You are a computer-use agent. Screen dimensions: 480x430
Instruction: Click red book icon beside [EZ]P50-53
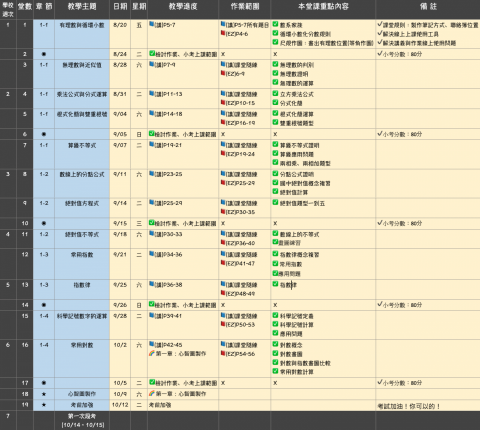(x=223, y=324)
